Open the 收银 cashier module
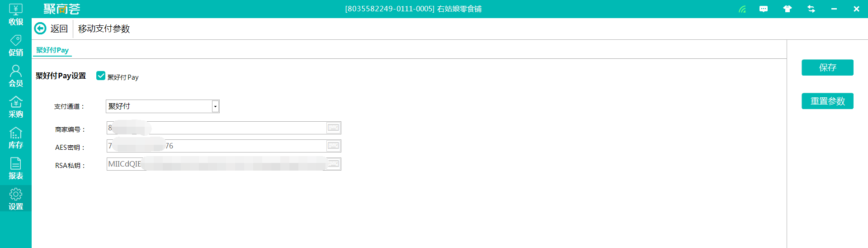The image size is (868, 248). tap(16, 15)
